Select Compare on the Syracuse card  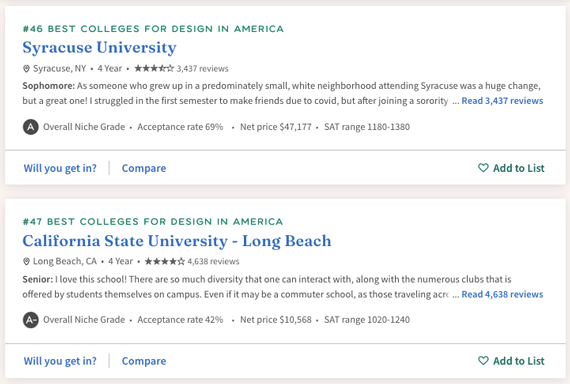pos(144,168)
